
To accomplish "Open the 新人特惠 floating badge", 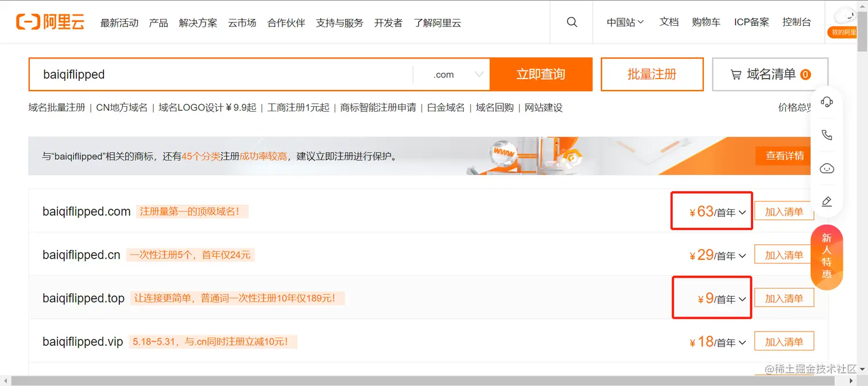I will pos(827,256).
